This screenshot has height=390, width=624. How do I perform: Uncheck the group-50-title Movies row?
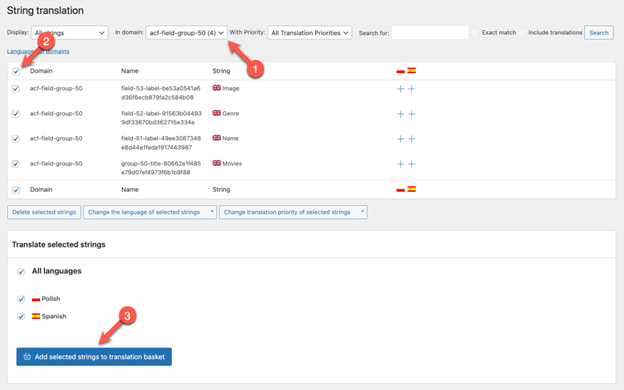[x=16, y=164]
